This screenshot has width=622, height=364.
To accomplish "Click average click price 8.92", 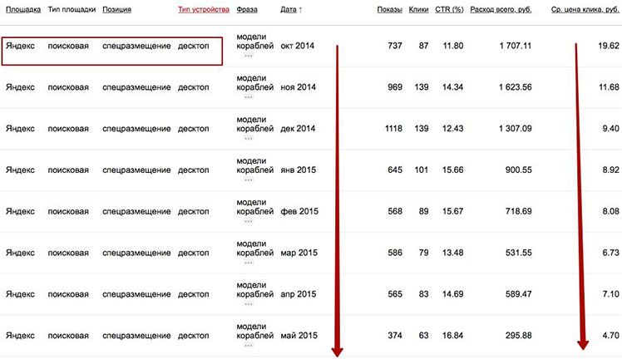I will pos(611,170).
